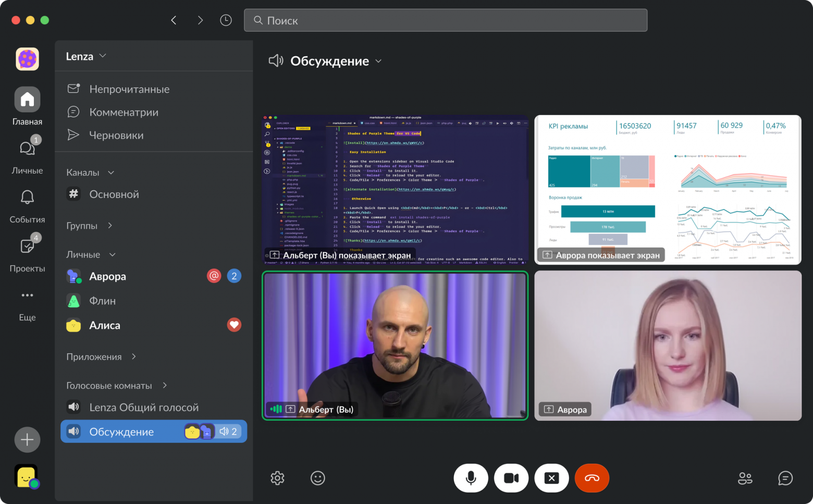The width and height of the screenshot is (813, 504).
Task: Open the Events bell section
Action: (27, 205)
